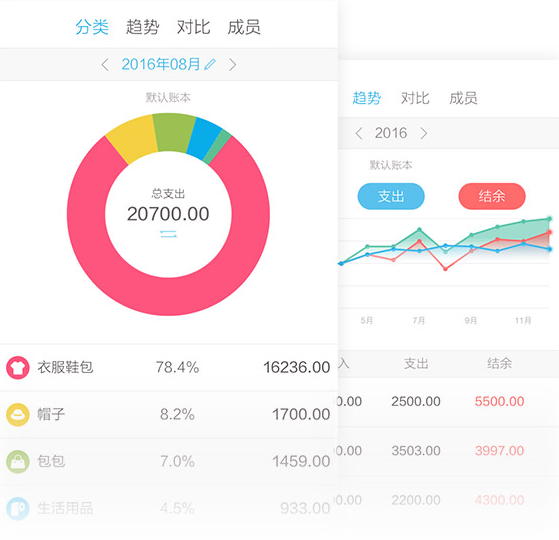Toggle the blue 支出 expense series pill

(x=391, y=196)
